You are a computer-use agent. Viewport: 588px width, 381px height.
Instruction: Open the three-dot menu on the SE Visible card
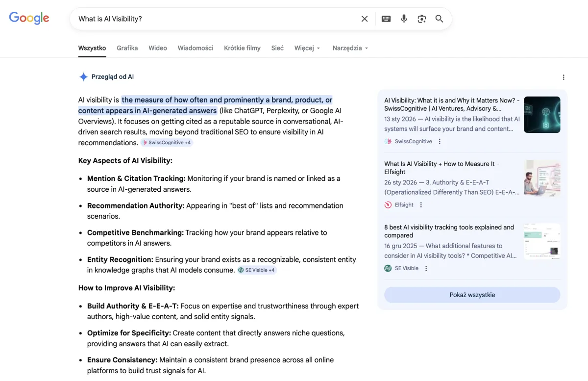pyautogui.click(x=426, y=268)
